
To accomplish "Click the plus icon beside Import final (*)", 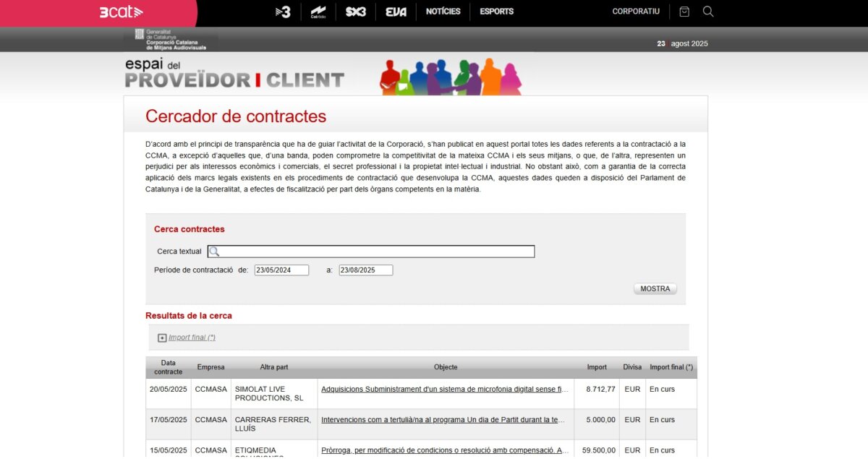I will [162, 338].
